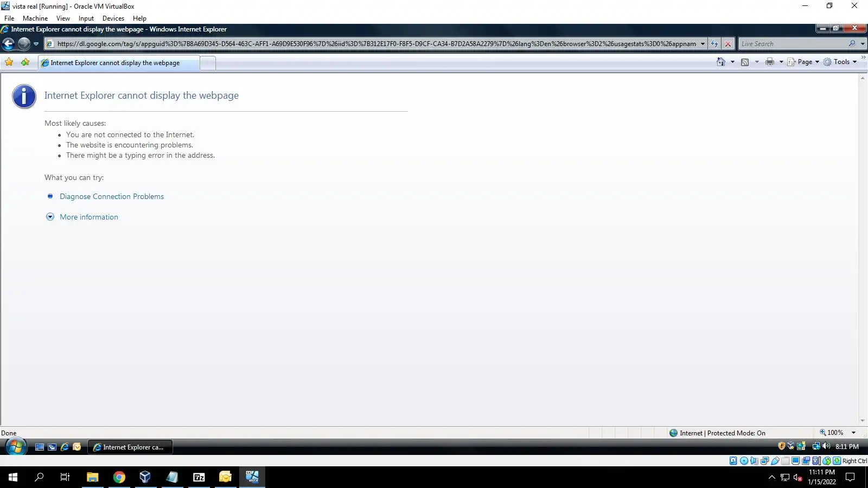Click the Internet Explorer Forward arrow button
The height and width of the screenshot is (488, 868).
pos(24,44)
